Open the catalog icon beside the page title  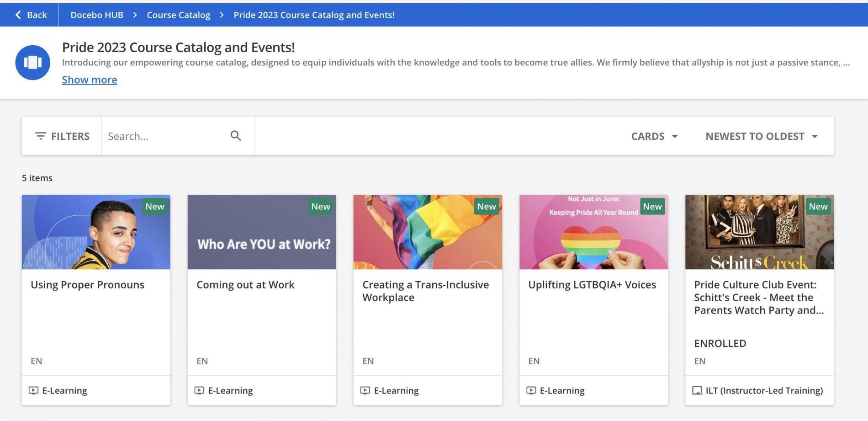click(32, 63)
